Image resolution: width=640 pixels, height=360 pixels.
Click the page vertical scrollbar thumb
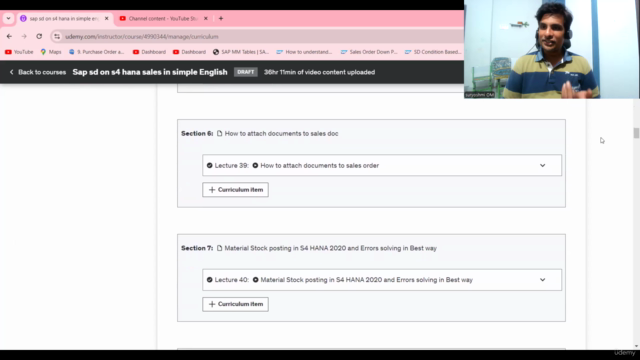(x=636, y=133)
